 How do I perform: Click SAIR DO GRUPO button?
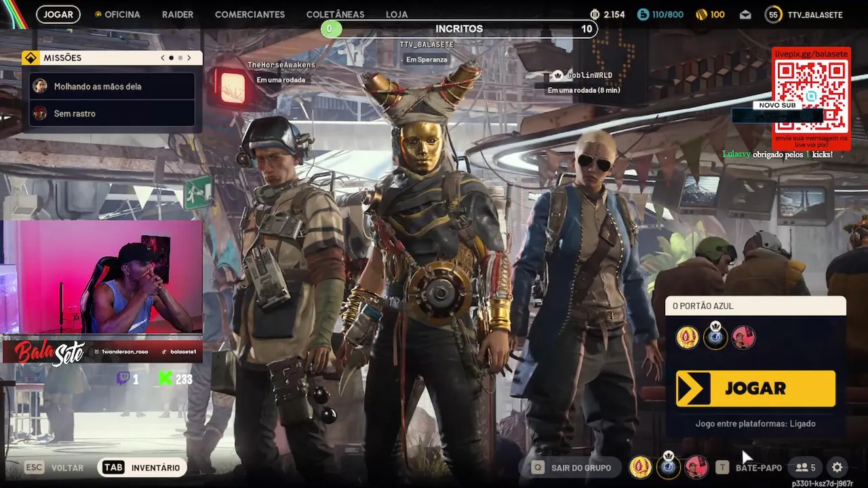pyautogui.click(x=570, y=468)
